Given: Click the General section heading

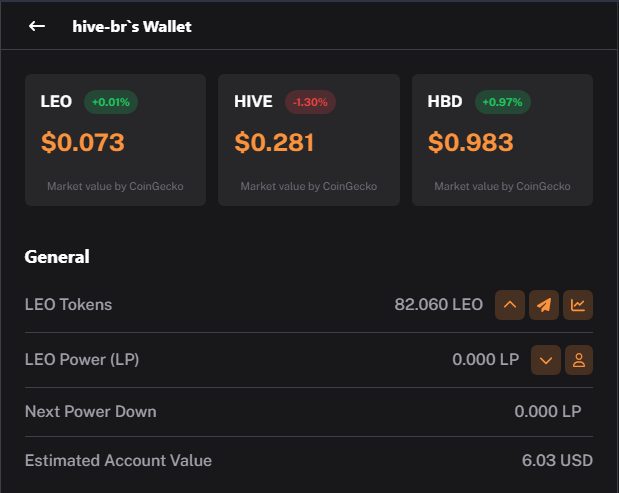Looking at the screenshot, I should (57, 257).
